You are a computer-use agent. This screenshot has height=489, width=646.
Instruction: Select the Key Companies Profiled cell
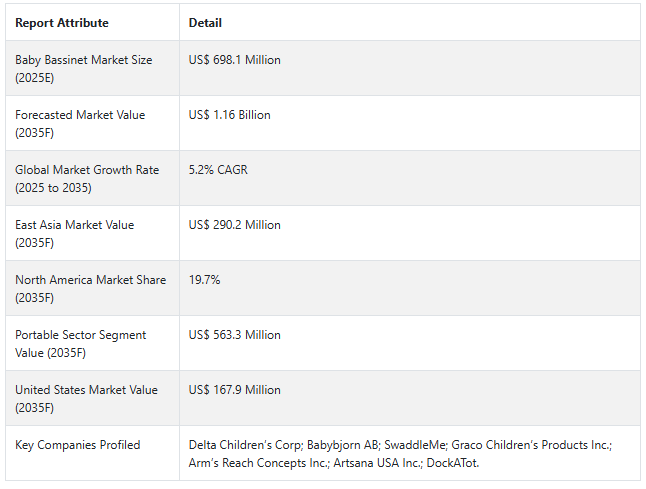[x=92, y=453]
